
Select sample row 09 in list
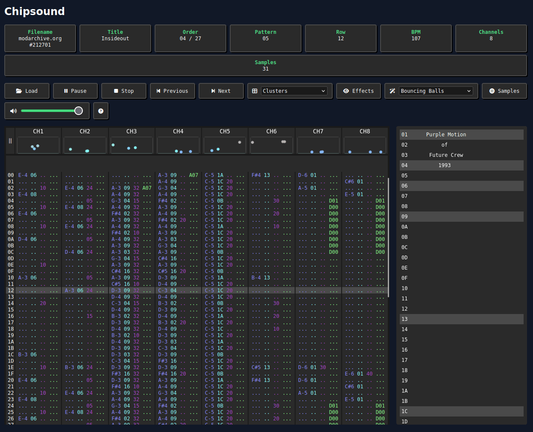pos(462,217)
